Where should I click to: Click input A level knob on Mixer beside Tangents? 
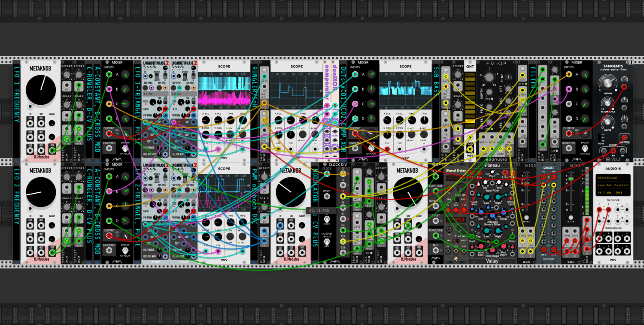tap(585, 75)
